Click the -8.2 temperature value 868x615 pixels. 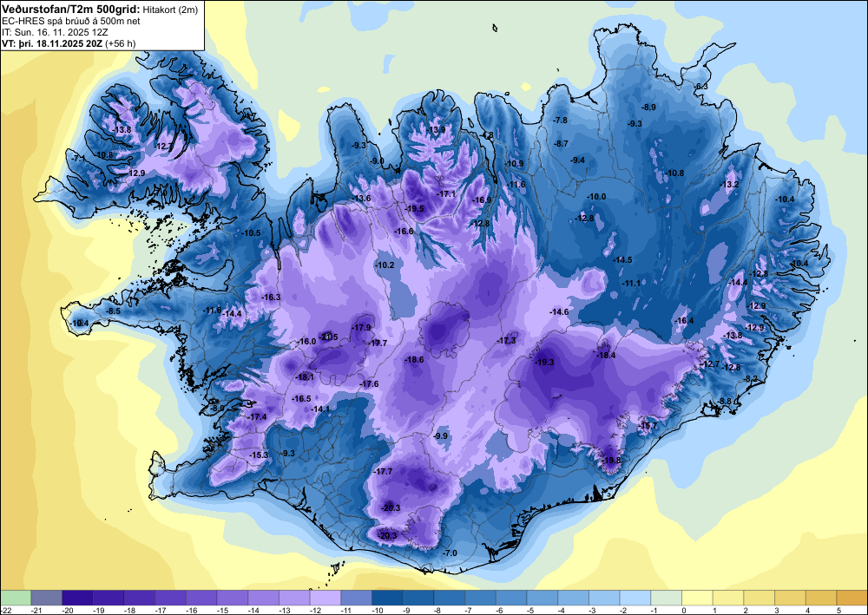[x=751, y=378]
